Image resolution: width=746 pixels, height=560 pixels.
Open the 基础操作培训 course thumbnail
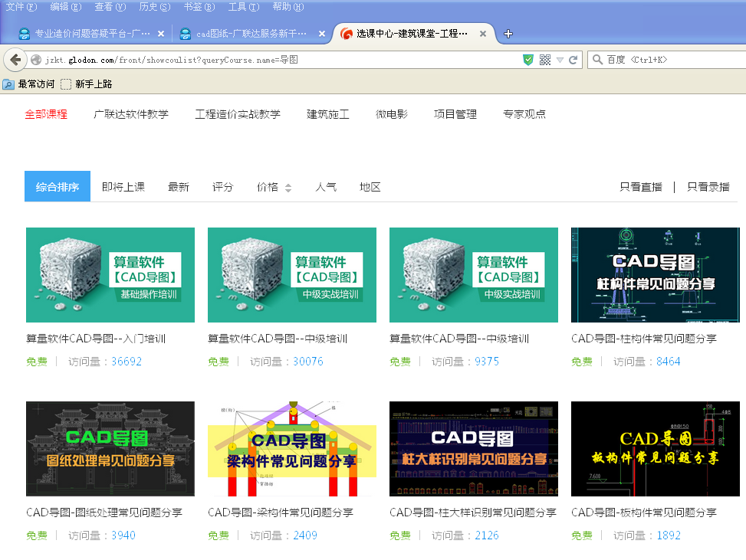tap(110, 275)
